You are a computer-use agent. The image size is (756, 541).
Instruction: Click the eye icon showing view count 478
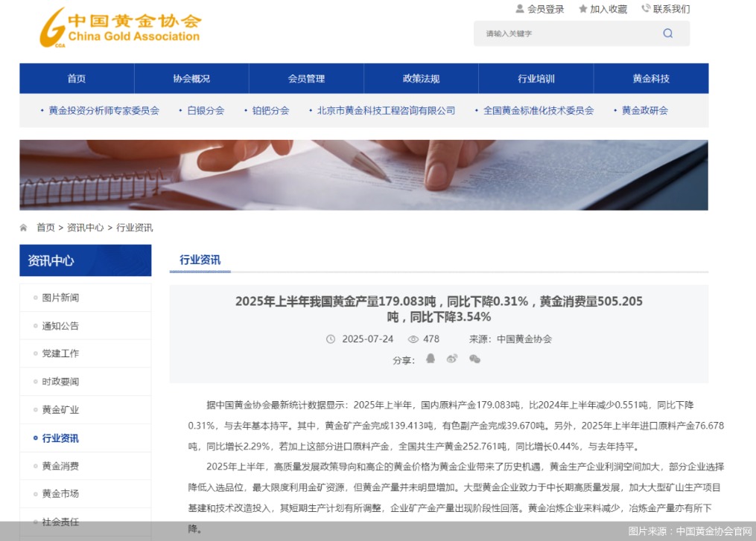pyautogui.click(x=413, y=339)
